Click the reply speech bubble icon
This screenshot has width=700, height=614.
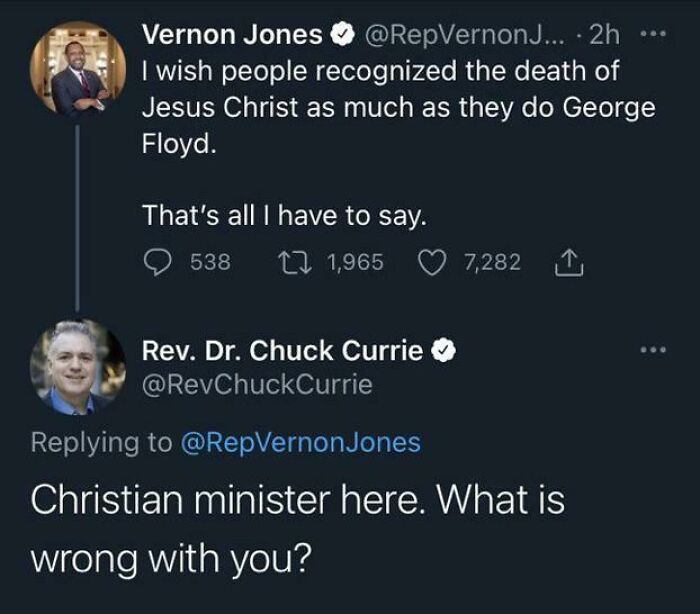(x=159, y=262)
